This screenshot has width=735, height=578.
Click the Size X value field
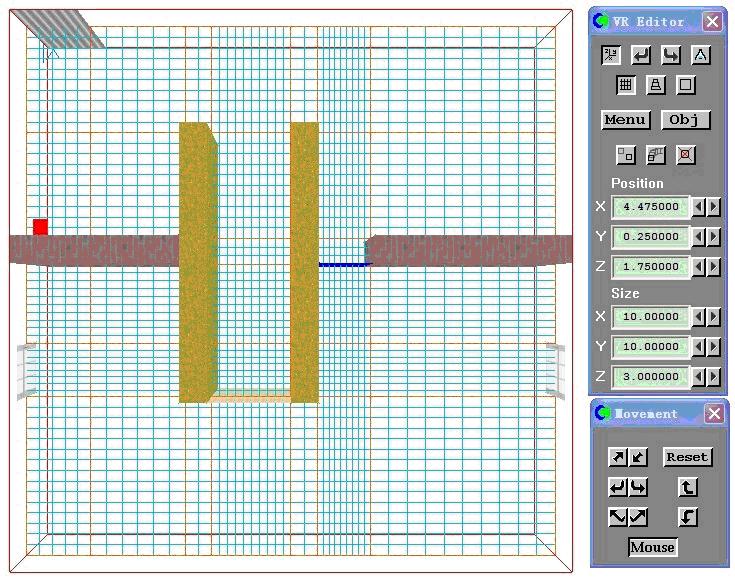click(651, 317)
